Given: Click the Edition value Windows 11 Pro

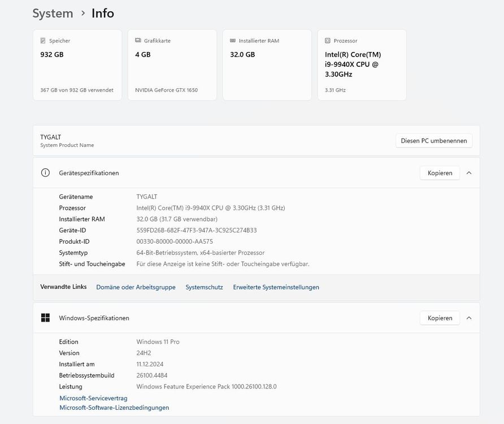Looking at the screenshot, I should pyautogui.click(x=158, y=341).
